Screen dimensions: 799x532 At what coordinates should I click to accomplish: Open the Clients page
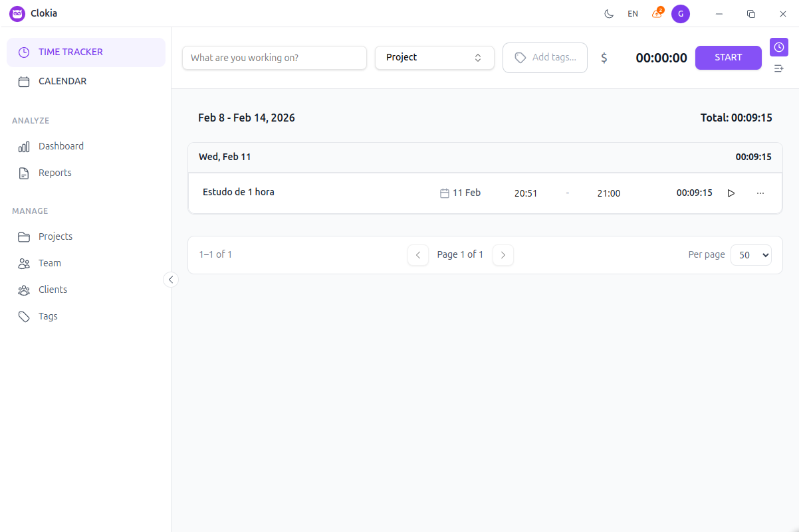[x=51, y=290]
